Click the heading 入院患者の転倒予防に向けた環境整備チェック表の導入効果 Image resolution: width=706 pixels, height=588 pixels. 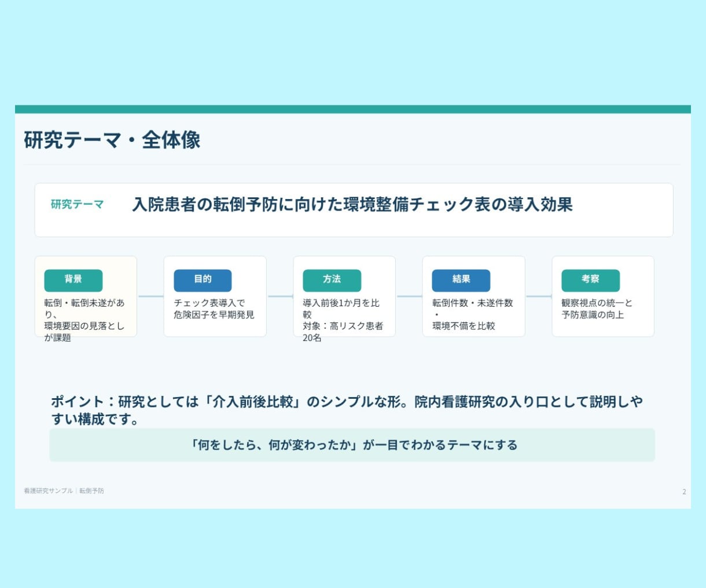(x=352, y=204)
